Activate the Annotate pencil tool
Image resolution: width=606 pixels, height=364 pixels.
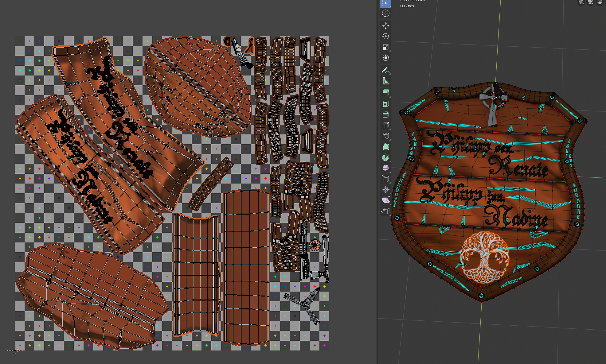coord(385,70)
